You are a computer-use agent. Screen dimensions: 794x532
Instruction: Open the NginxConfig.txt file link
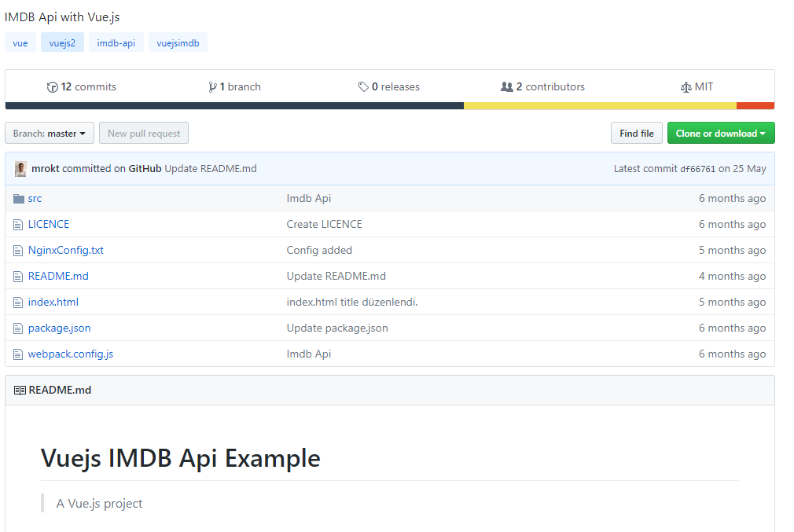[x=66, y=249]
